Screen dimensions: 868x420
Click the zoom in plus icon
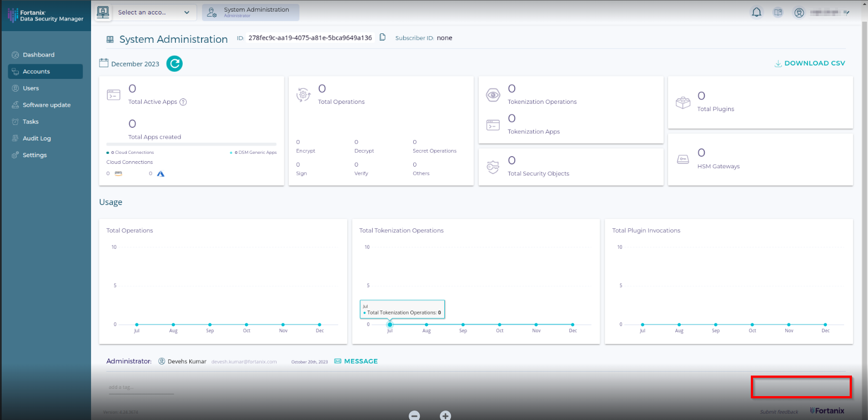click(x=445, y=415)
